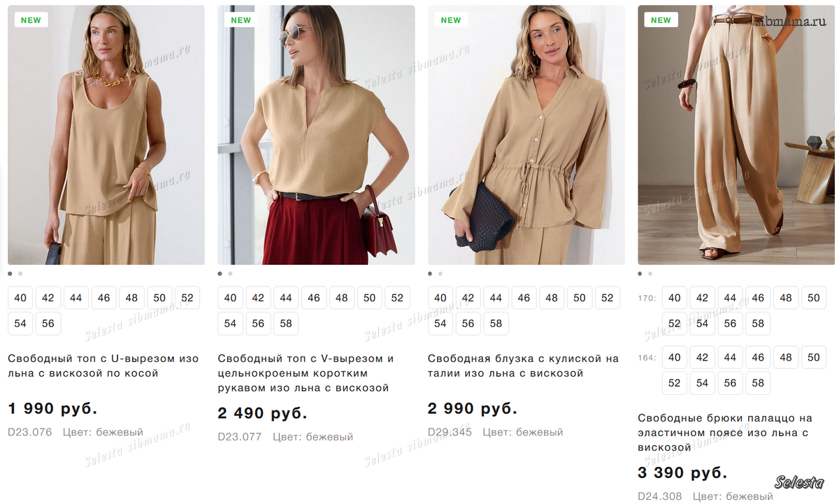Switch to second image dot for palazzo trousers
This screenshot has height=504, width=839.
coord(650,274)
